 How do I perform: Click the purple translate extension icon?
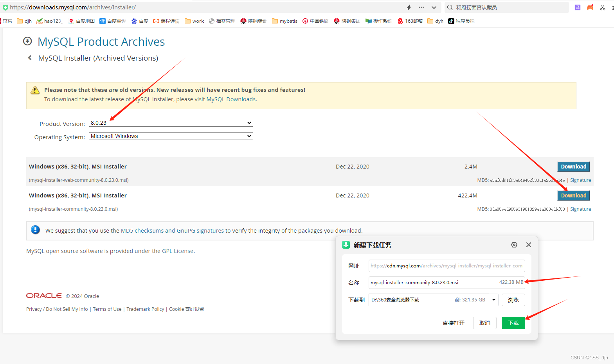(x=578, y=7)
